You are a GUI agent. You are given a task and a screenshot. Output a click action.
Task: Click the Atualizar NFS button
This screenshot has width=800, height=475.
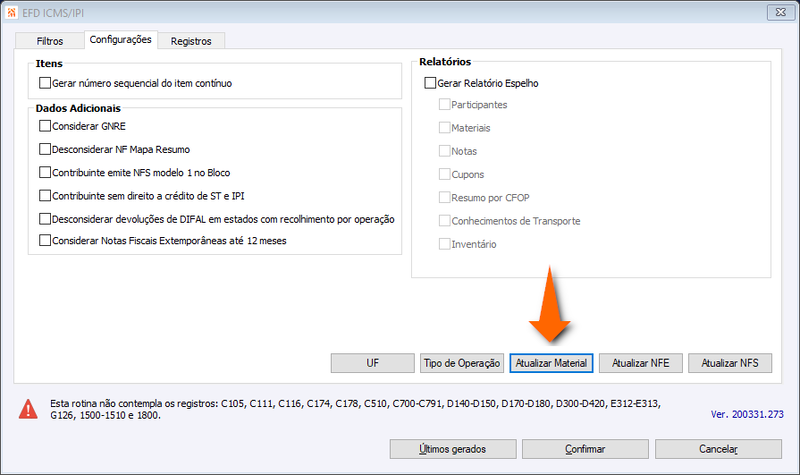[730, 363]
